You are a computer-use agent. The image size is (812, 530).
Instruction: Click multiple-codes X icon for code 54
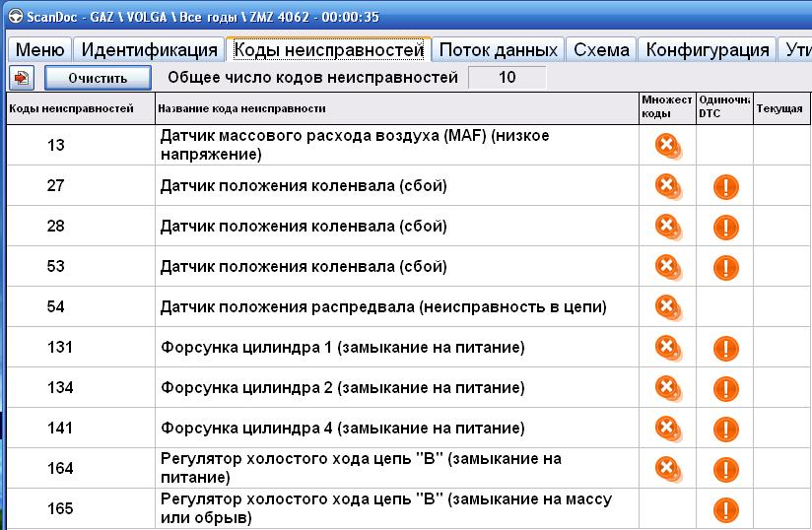(x=667, y=307)
